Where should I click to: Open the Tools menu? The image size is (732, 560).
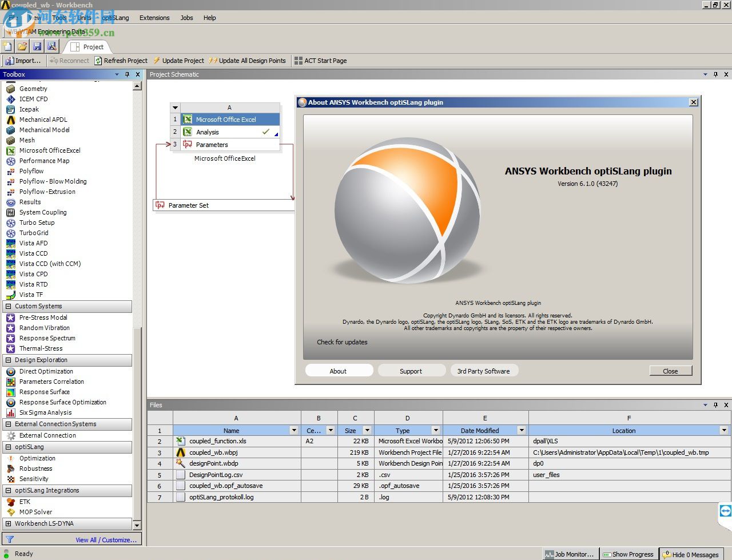(x=59, y=18)
